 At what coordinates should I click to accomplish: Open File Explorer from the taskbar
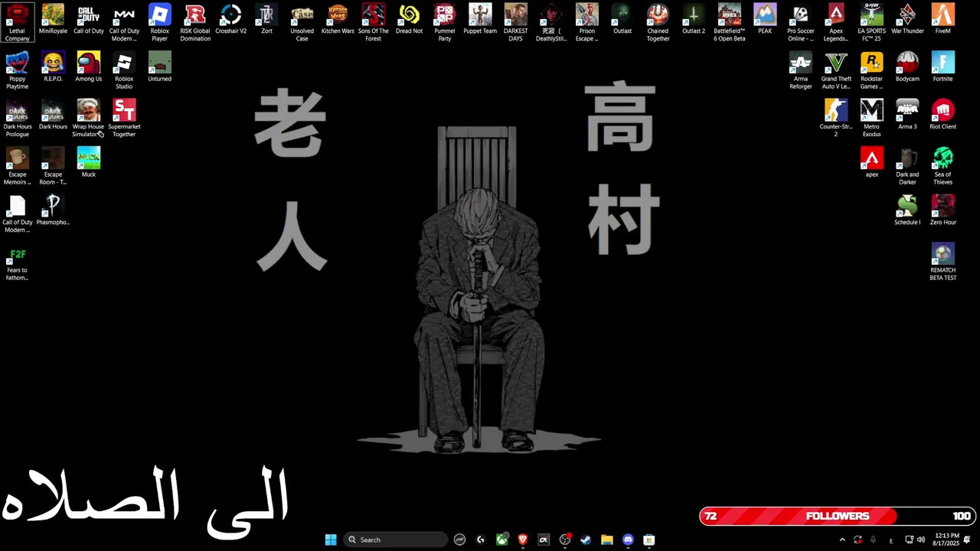point(607,540)
